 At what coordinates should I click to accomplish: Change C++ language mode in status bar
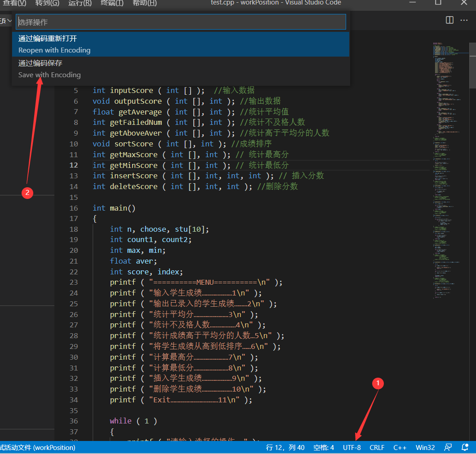pos(400,447)
